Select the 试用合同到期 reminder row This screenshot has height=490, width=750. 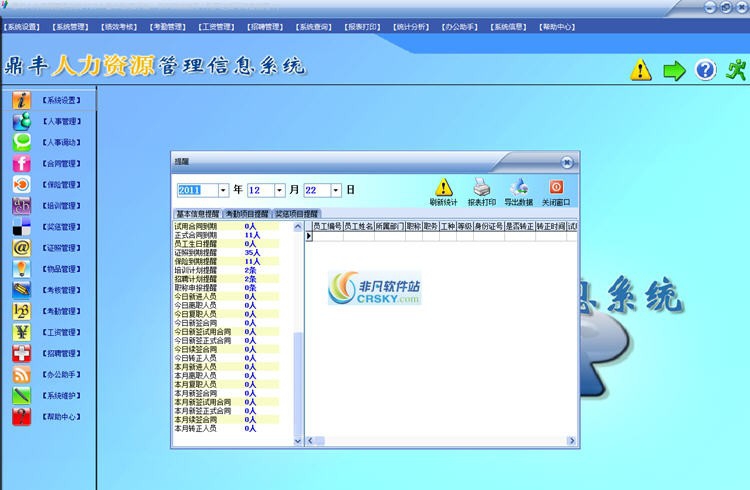click(x=226, y=226)
